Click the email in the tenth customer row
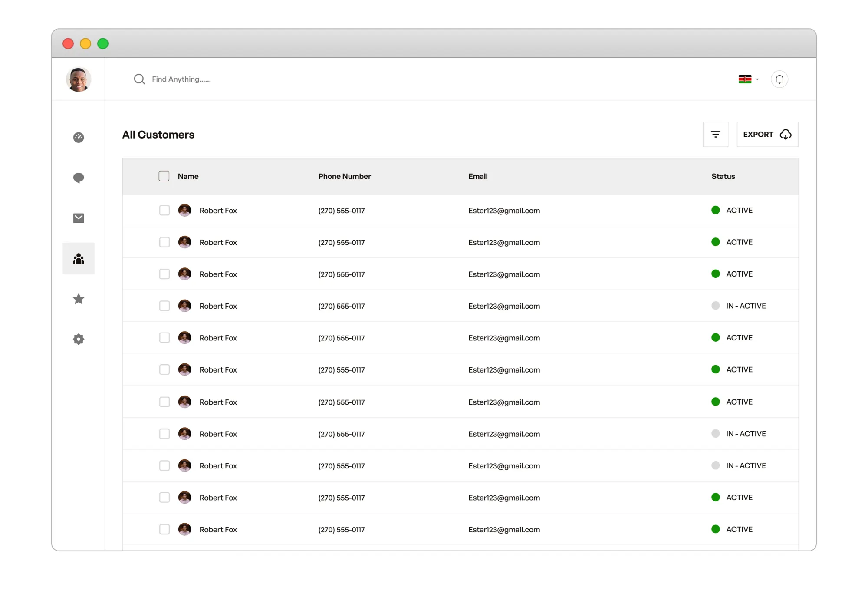Viewport: 868px width, 597px height. 504,498
